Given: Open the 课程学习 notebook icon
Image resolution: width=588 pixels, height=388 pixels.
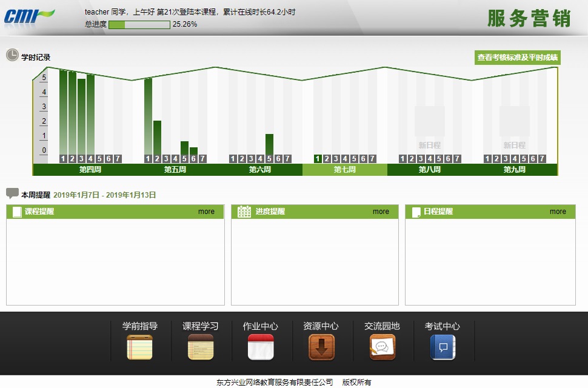Looking at the screenshot, I should pyautogui.click(x=200, y=347).
